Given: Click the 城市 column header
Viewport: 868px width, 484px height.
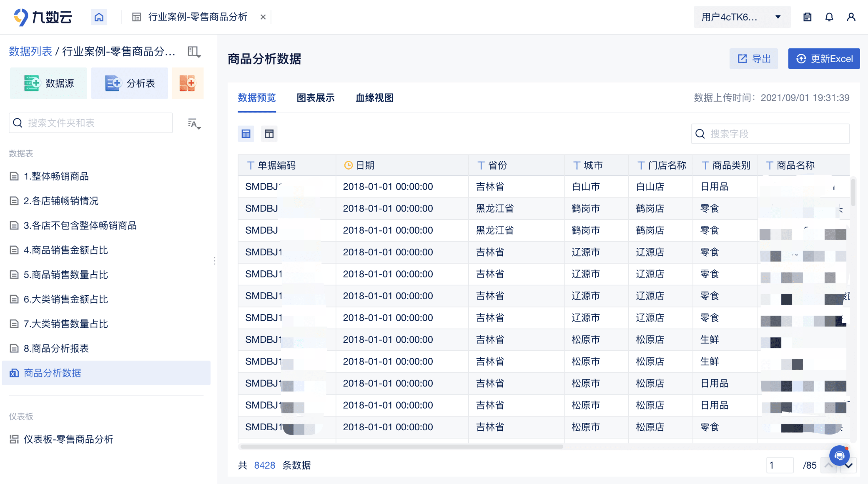Looking at the screenshot, I should (597, 165).
